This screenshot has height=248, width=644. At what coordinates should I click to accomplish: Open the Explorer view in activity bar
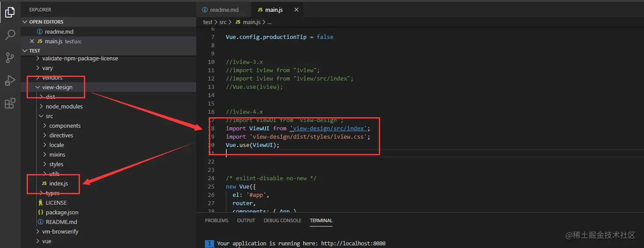click(10, 12)
